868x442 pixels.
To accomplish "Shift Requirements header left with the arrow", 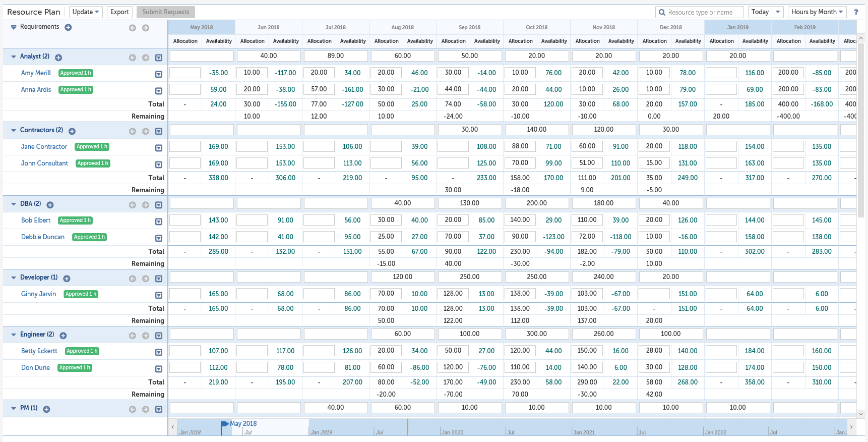I will [x=133, y=28].
